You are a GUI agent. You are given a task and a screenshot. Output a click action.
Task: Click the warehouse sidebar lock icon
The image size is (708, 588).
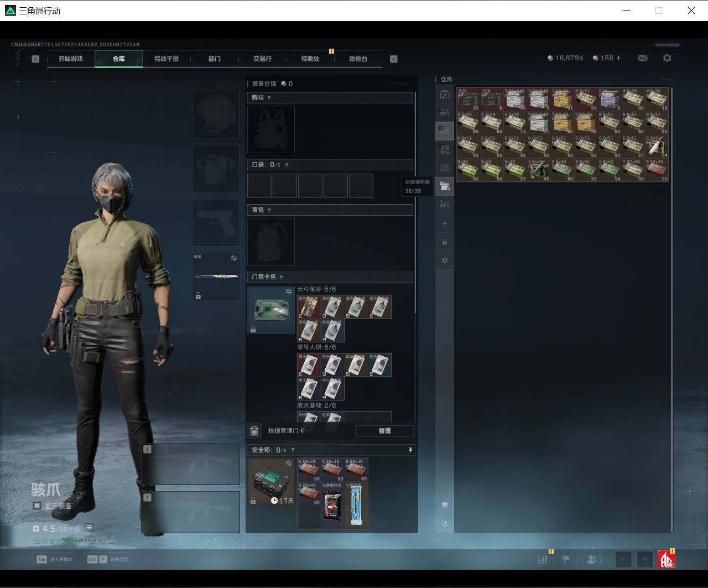[x=444, y=242]
